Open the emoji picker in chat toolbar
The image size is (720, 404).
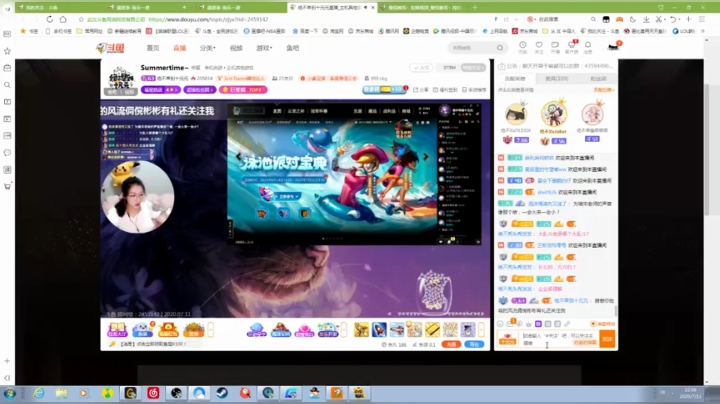pyautogui.click(x=501, y=324)
